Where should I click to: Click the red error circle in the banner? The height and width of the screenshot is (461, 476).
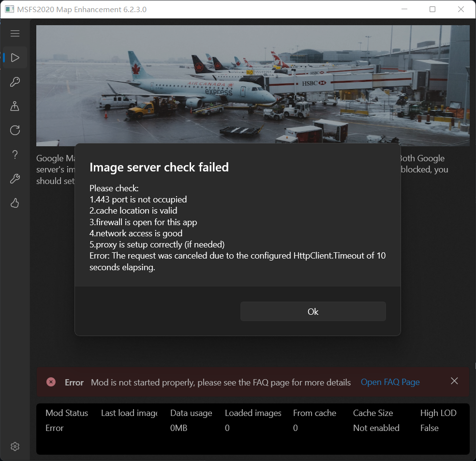(51, 382)
